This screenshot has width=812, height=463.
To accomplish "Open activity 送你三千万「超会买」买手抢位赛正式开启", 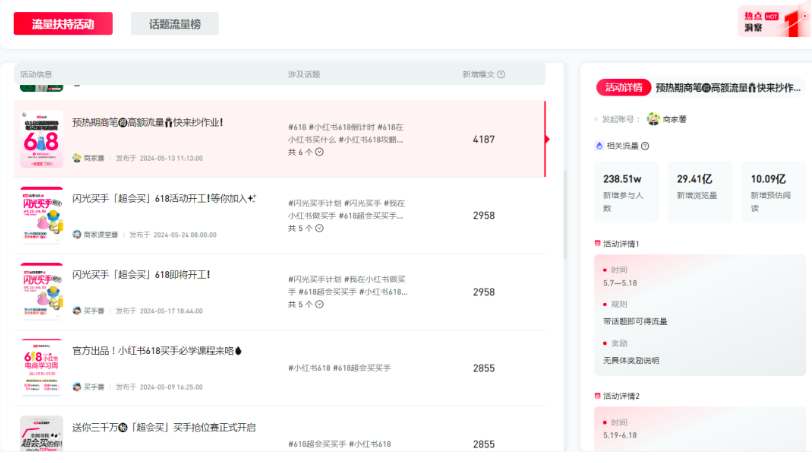I will [164, 428].
